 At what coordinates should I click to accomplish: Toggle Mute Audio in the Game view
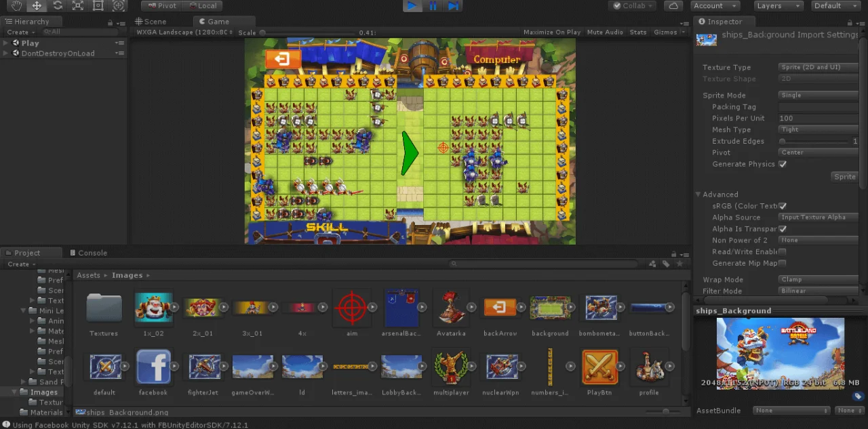pyautogui.click(x=605, y=32)
